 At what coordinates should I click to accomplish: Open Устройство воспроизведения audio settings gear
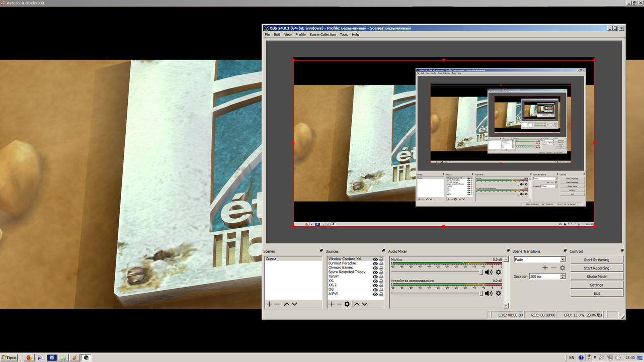(x=498, y=293)
